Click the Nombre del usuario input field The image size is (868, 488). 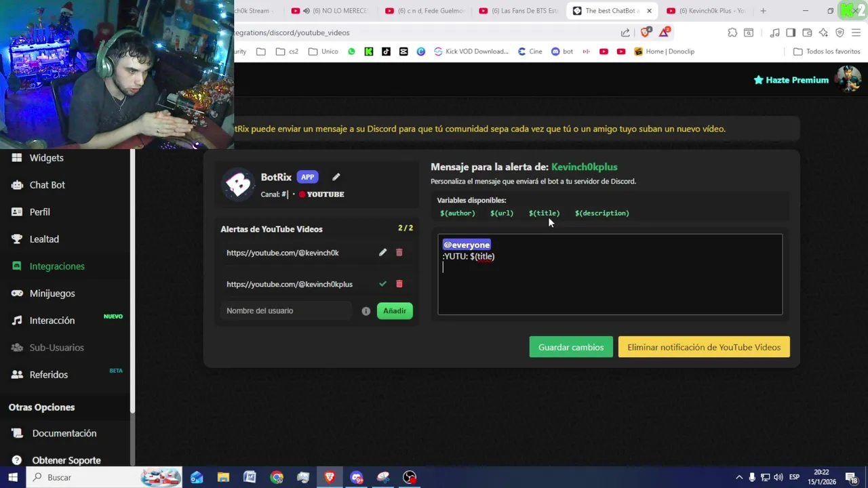tap(285, 310)
